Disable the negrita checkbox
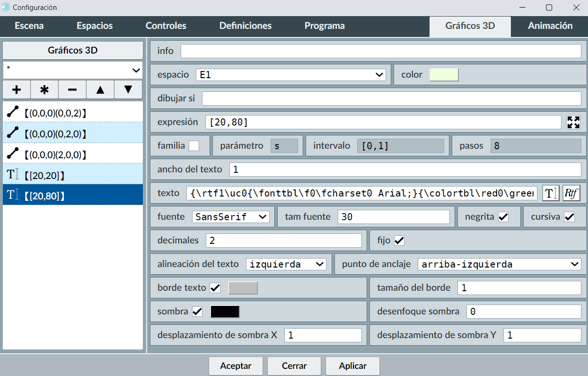The height and width of the screenshot is (376, 588). tap(503, 217)
